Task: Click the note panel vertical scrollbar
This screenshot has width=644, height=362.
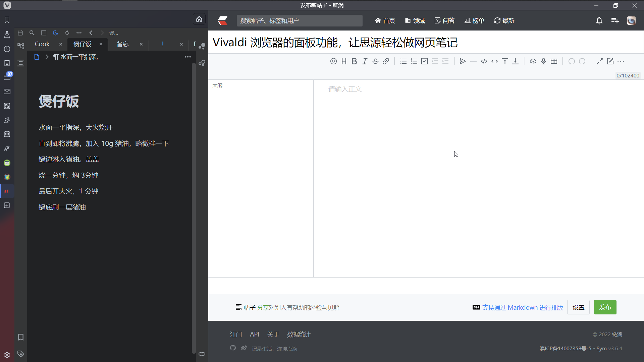Action: point(194,208)
